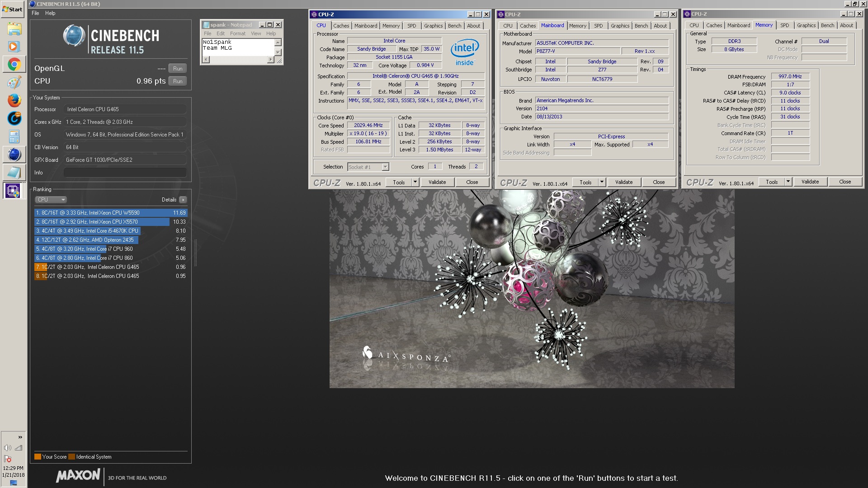Open the CPU ranking type dropdown
This screenshot has height=488, width=868.
point(51,200)
